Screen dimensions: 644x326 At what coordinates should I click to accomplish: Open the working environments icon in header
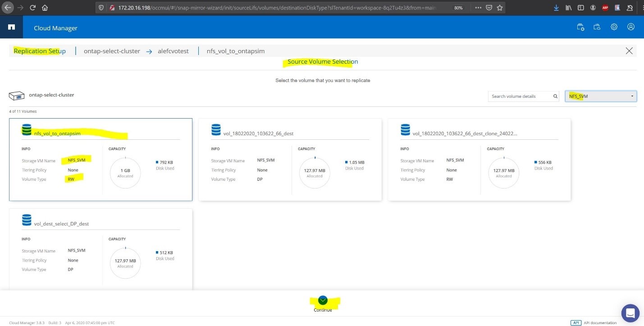597,27
